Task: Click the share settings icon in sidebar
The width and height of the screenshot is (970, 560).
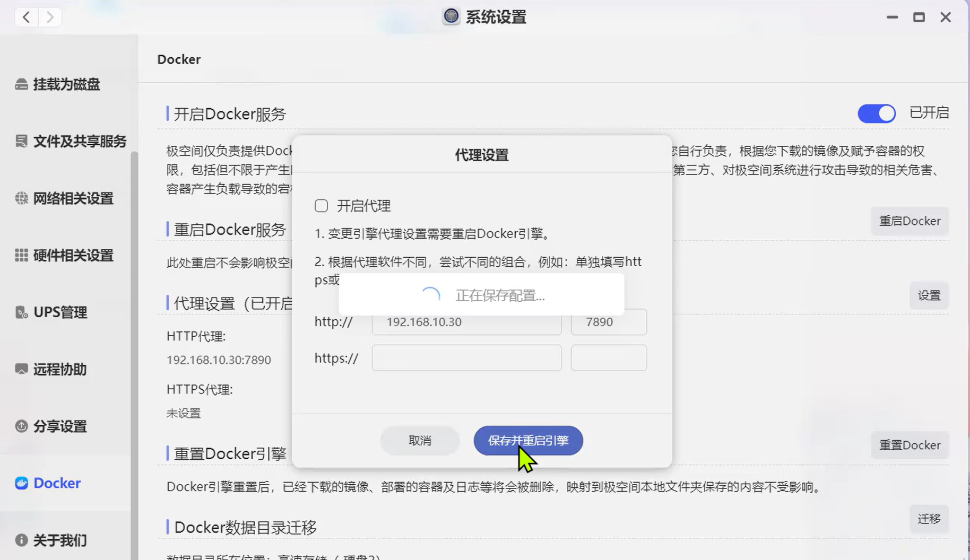Action: [x=21, y=426]
